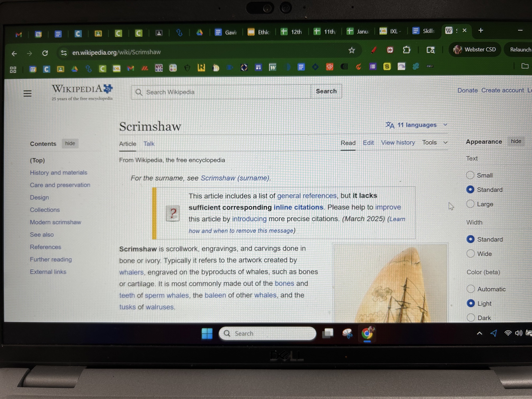The image size is (532, 399).
Task: Open the Google Drive tab icon
Action: pos(199,33)
